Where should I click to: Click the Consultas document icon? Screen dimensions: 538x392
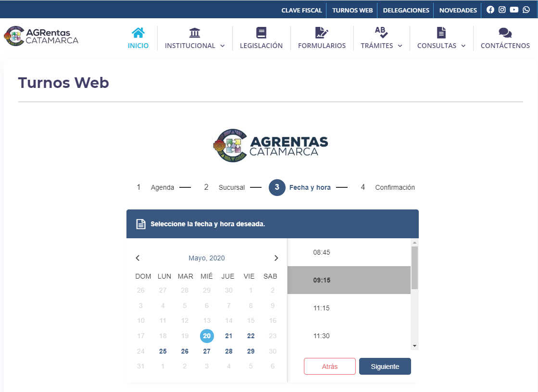[441, 33]
